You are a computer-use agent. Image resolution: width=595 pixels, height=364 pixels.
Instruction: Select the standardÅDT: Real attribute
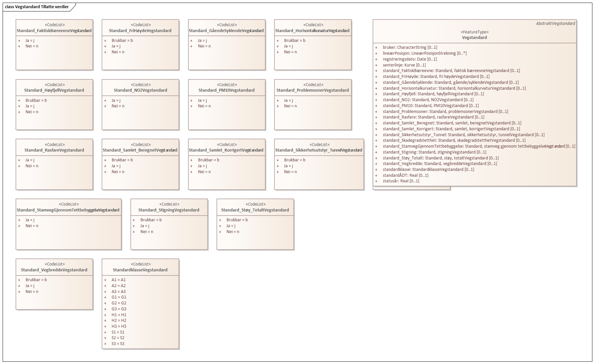(x=405, y=175)
